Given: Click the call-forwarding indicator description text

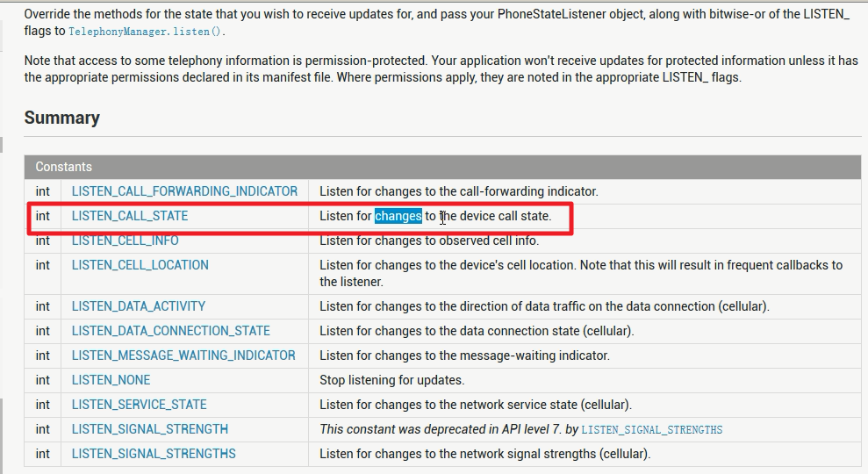Looking at the screenshot, I should pyautogui.click(x=459, y=191).
